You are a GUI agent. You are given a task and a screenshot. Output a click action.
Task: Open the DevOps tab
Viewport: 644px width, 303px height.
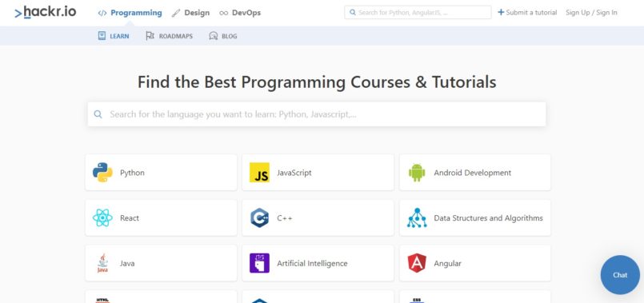[x=240, y=13]
